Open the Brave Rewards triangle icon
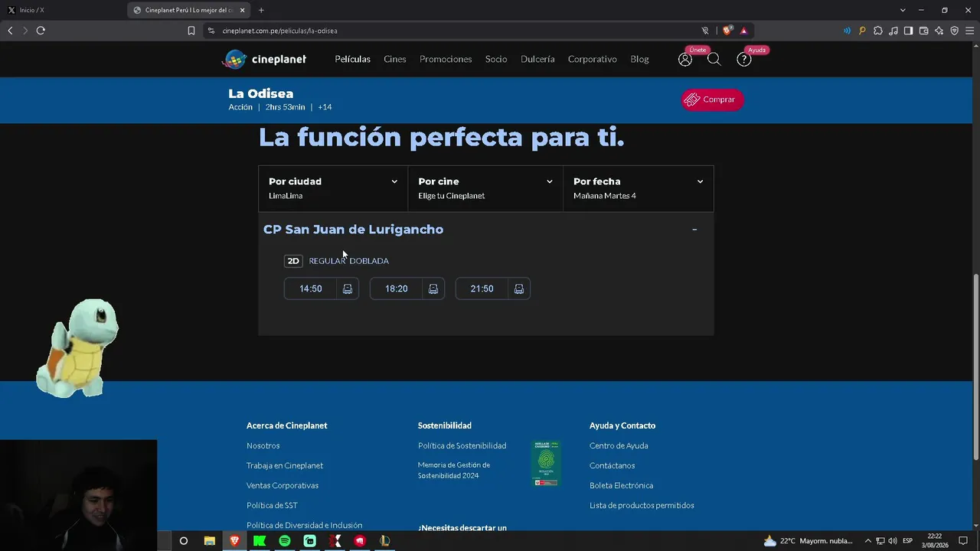This screenshot has width=980, height=551. coord(743,31)
